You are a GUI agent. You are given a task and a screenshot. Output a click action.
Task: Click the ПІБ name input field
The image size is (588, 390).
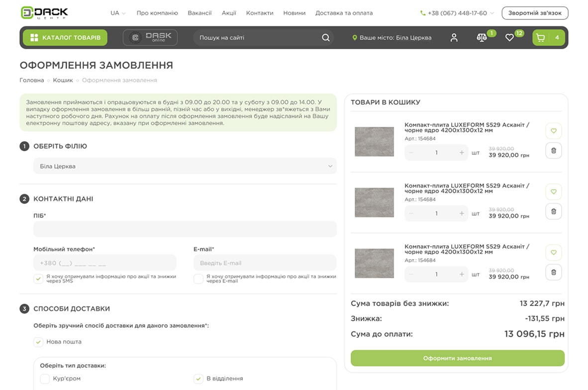(185, 229)
